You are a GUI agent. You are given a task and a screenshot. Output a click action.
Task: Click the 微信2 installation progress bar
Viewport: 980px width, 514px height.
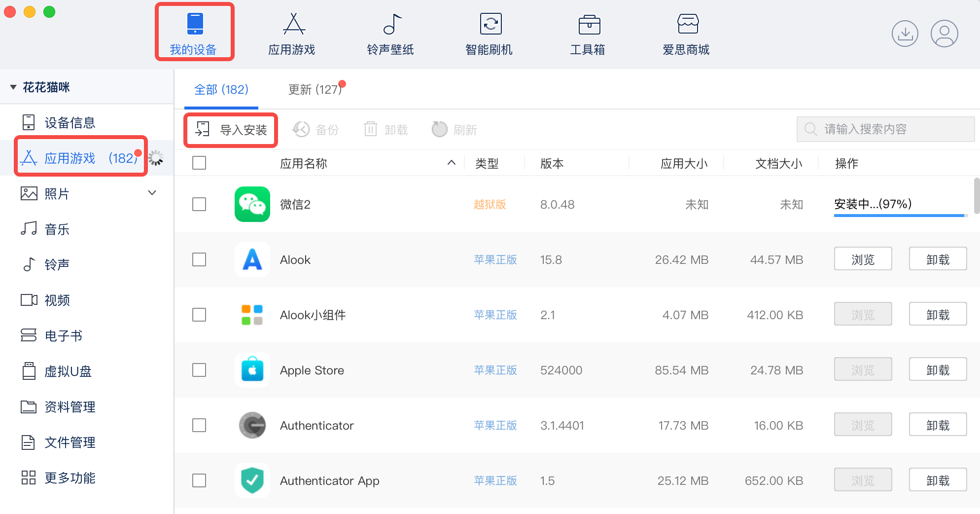click(x=899, y=215)
